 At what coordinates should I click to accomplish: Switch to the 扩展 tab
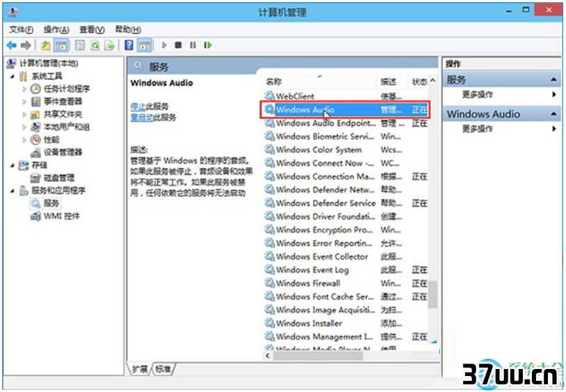coord(140,369)
